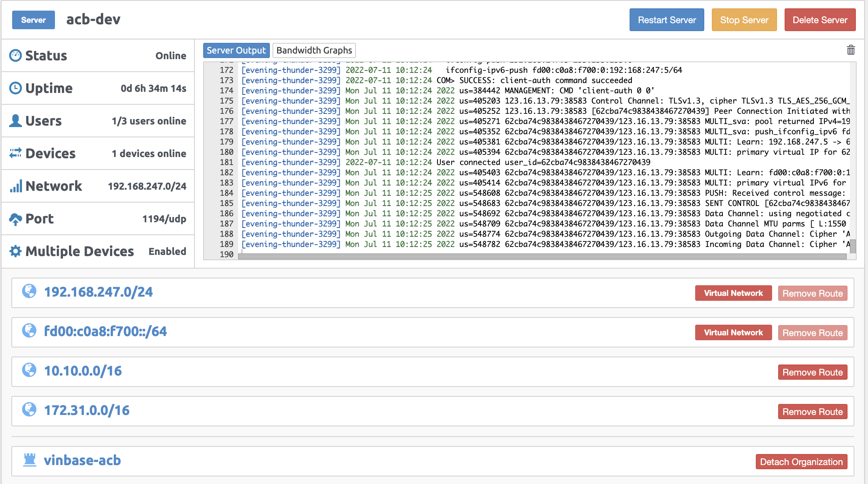The height and width of the screenshot is (484, 868).
Task: Click the vinbase-acb organization castle icon
Action: (30, 460)
